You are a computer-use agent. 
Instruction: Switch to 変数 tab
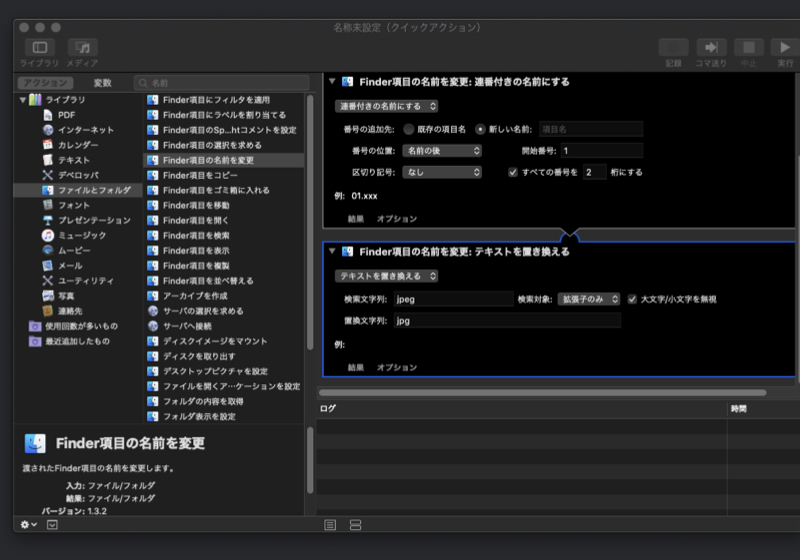pos(102,83)
